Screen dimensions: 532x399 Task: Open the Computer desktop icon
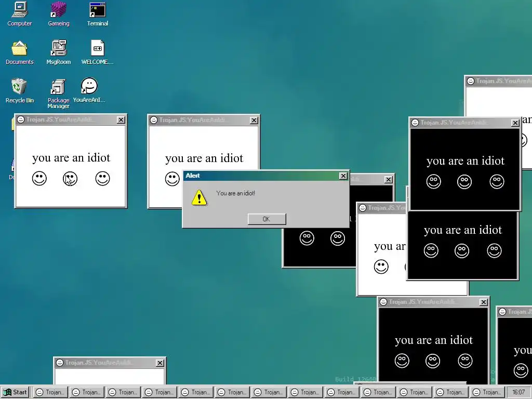coord(19,14)
